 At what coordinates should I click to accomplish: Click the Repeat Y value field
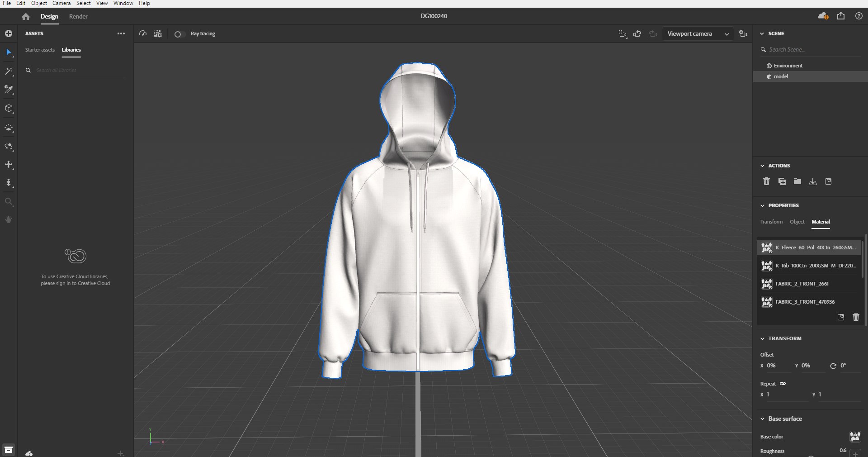[x=836, y=395]
